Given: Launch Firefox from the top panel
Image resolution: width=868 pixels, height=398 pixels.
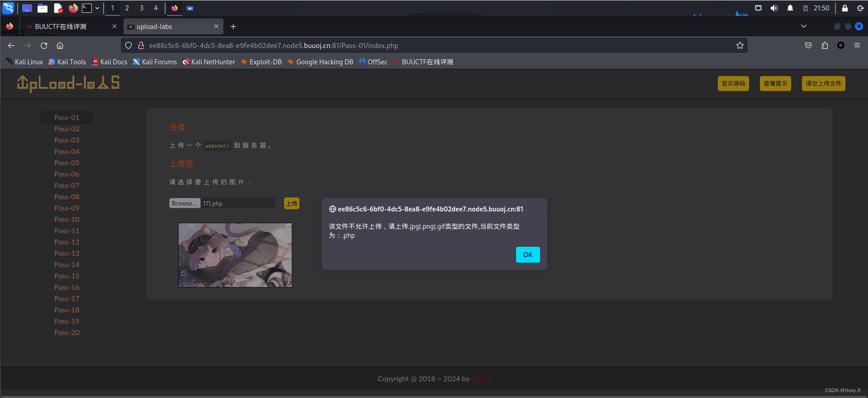Looking at the screenshot, I should 73,8.
